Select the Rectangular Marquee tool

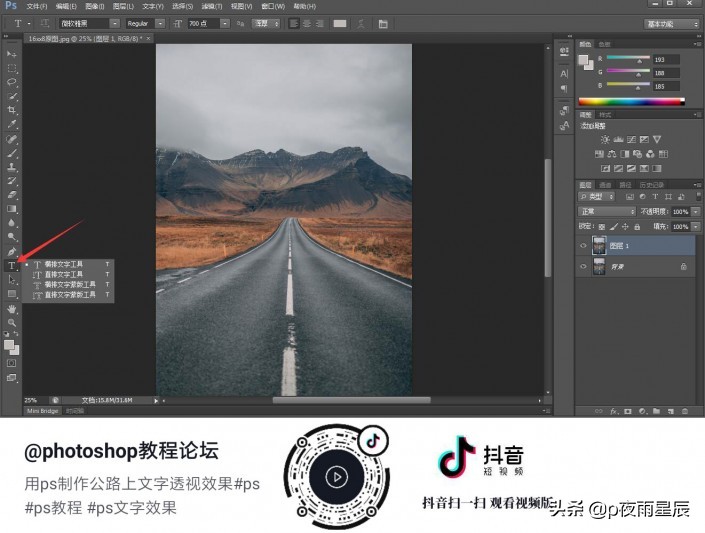click(x=12, y=68)
